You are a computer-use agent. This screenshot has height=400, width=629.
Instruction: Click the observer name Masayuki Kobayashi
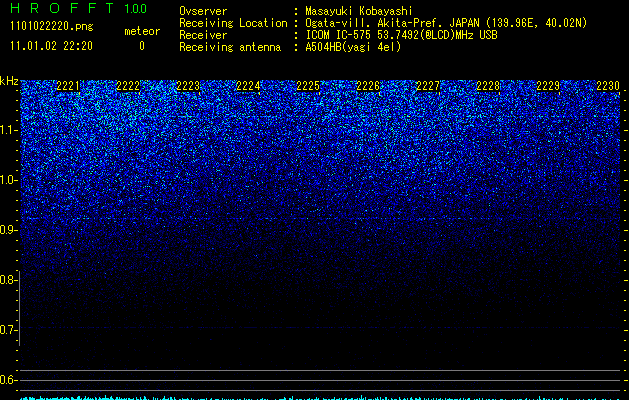[x=359, y=11]
